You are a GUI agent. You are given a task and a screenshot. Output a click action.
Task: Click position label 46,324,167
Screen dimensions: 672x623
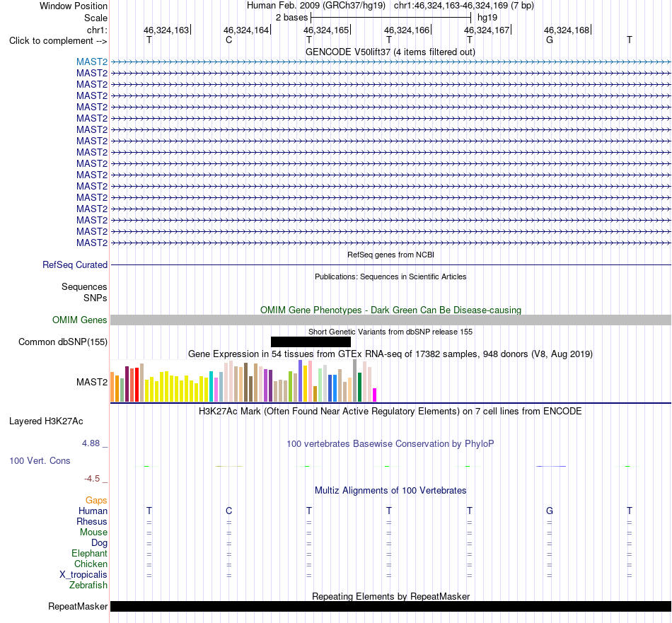click(487, 30)
